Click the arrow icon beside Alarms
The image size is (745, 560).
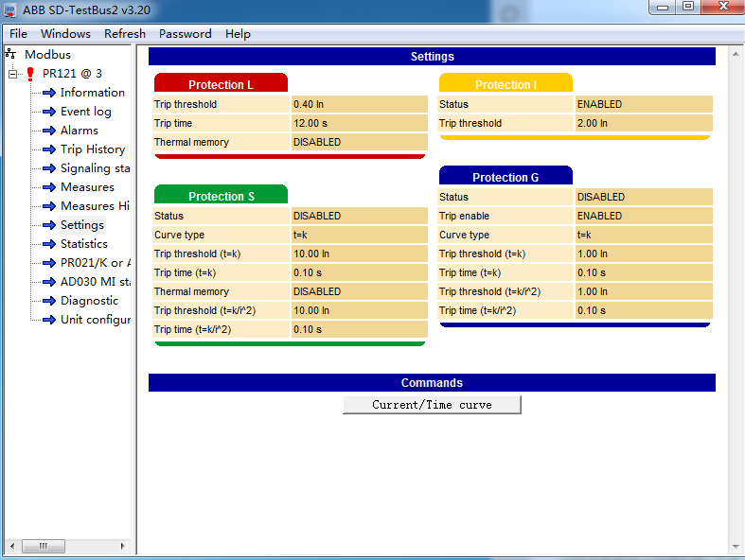click(x=49, y=131)
